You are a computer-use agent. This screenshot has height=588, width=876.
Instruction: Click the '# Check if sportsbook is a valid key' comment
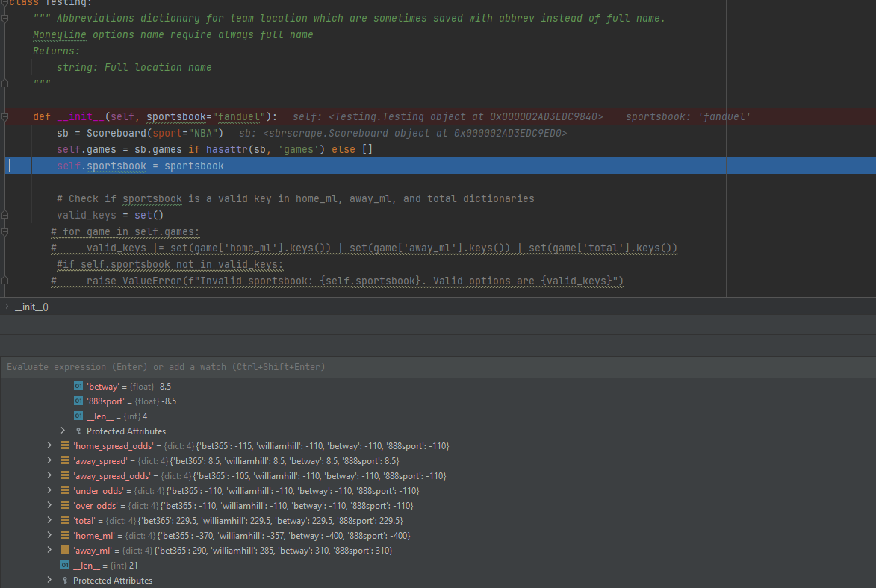[296, 198]
